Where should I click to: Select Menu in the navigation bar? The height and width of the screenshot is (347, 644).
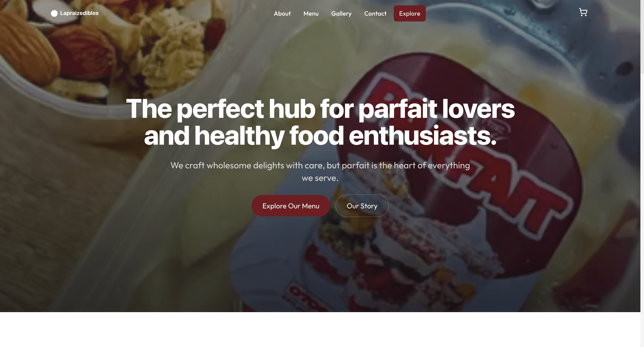[311, 13]
